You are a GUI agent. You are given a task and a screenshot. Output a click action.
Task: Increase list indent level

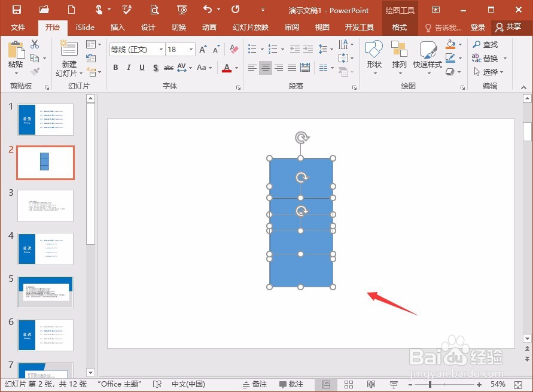click(308, 49)
